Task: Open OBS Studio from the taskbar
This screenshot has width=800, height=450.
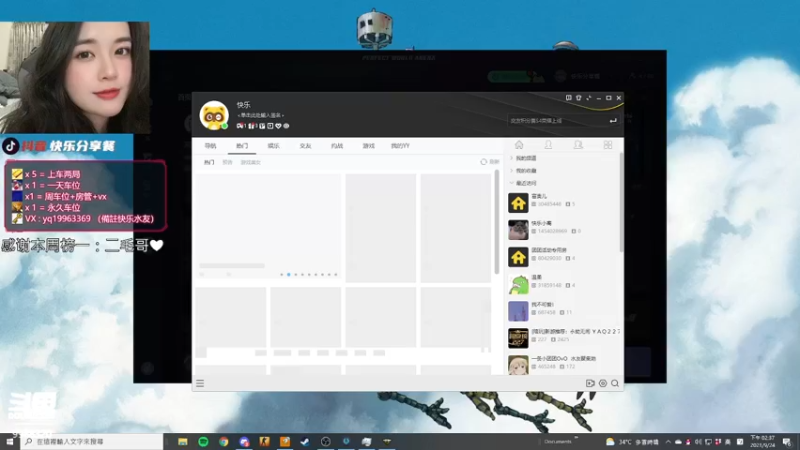Action: coord(326,441)
